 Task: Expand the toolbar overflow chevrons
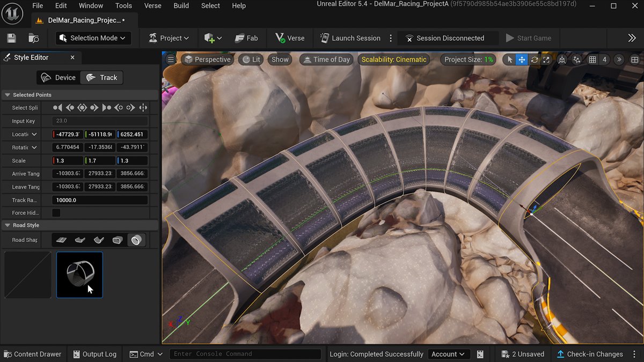[x=632, y=38]
